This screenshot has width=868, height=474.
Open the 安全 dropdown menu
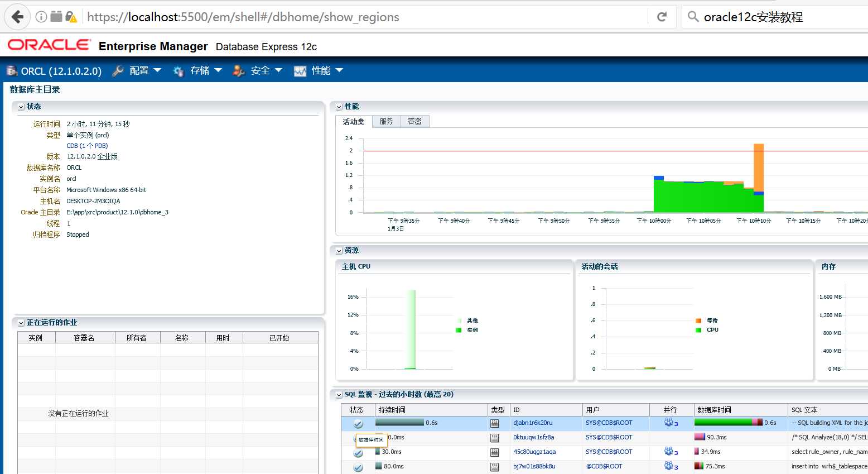(x=267, y=70)
